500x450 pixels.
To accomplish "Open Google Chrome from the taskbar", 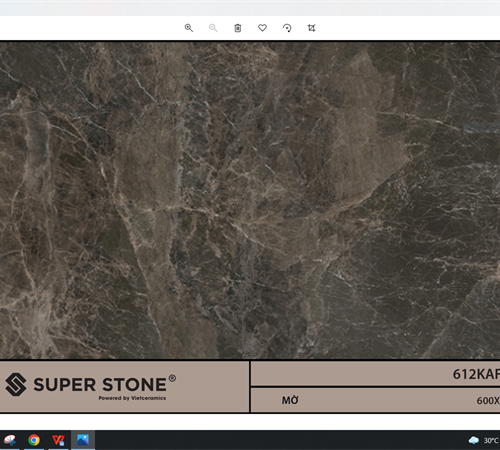I will tap(34, 440).
